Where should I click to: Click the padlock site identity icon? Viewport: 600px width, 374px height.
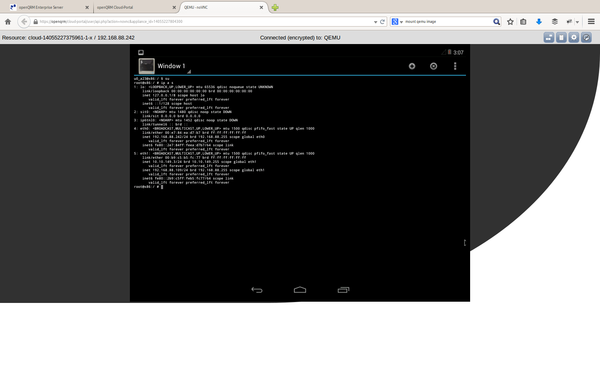point(36,22)
